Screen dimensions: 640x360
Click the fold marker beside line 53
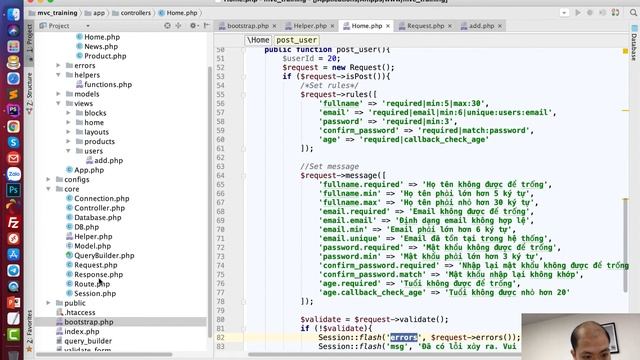click(243, 76)
